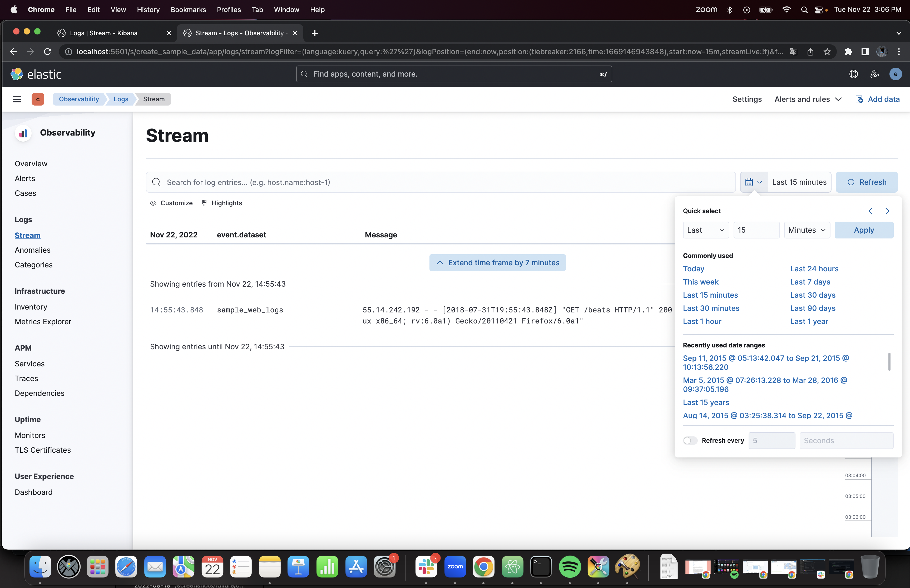Open Highlights pin option

(222, 203)
